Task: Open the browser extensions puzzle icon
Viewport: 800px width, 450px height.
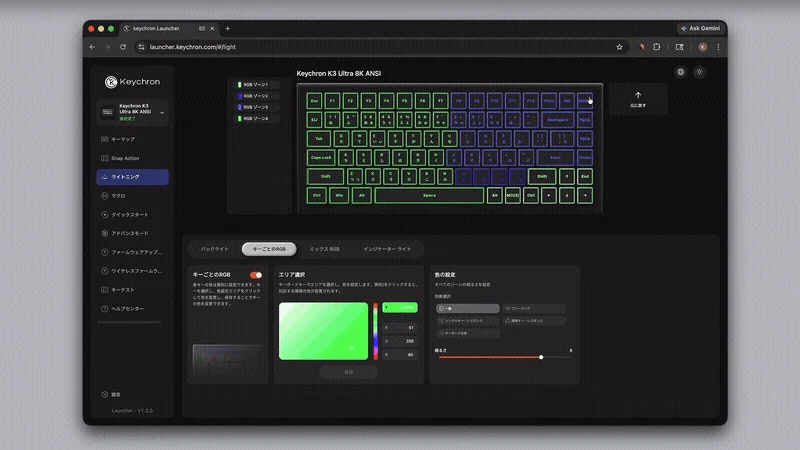Action: tap(657, 47)
